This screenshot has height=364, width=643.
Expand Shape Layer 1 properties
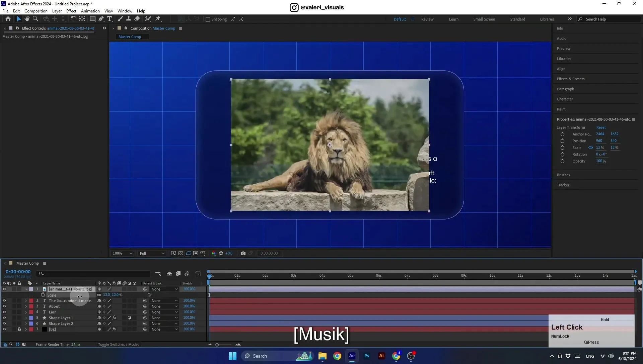[x=26, y=318]
